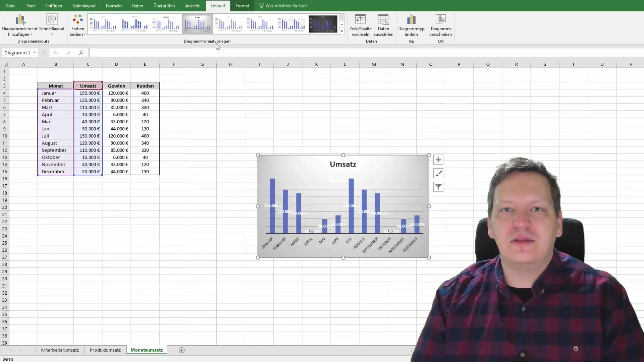The width and height of the screenshot is (644, 362).
Task: Switch to the Start ribbon tab
Action: pos(31,6)
